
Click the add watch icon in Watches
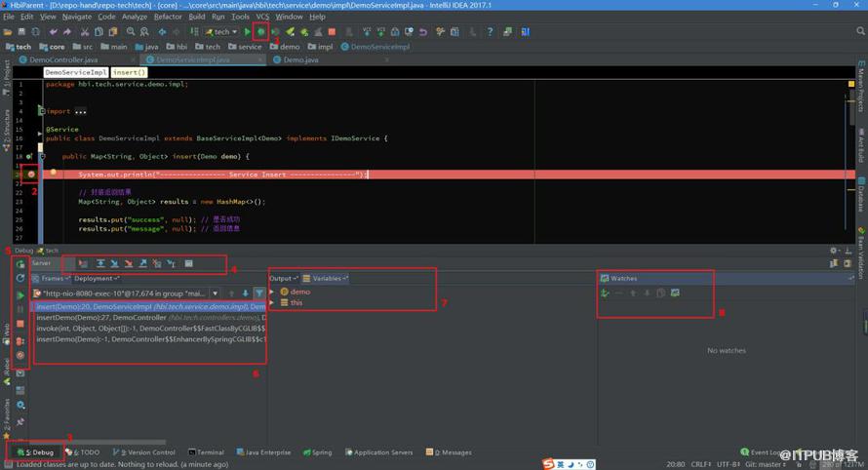605,294
